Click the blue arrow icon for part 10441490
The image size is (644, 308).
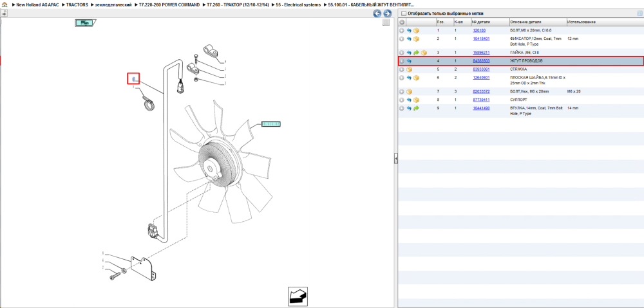pyautogui.click(x=409, y=108)
